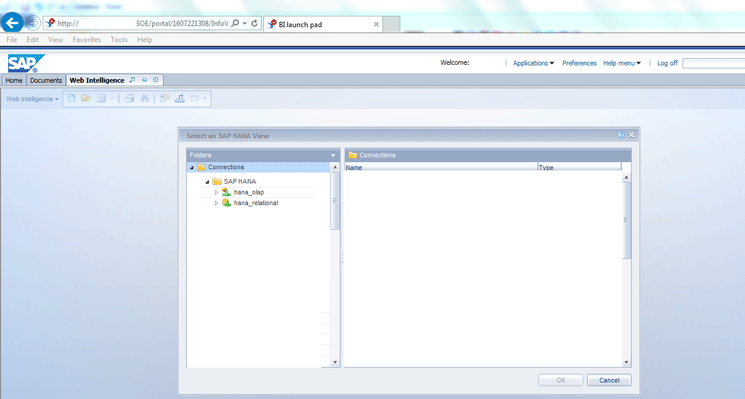
Task: Click the Open document folder icon
Action: 86,98
